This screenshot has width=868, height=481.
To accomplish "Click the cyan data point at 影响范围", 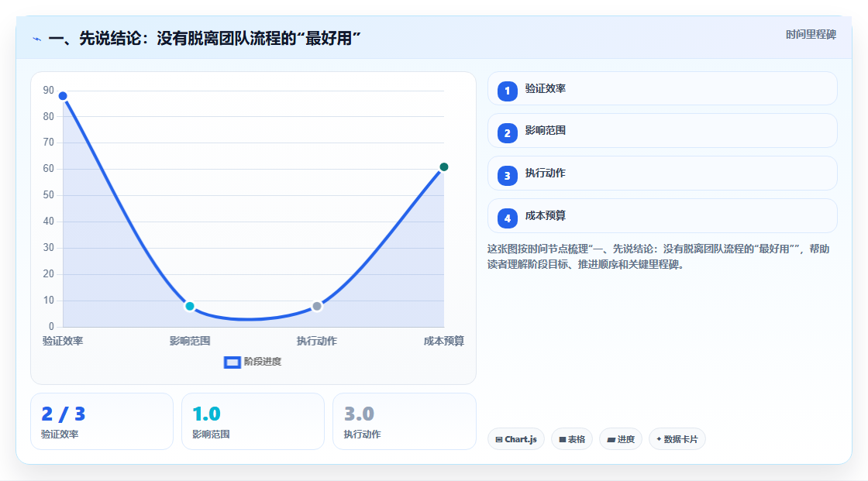I will pyautogui.click(x=190, y=306).
